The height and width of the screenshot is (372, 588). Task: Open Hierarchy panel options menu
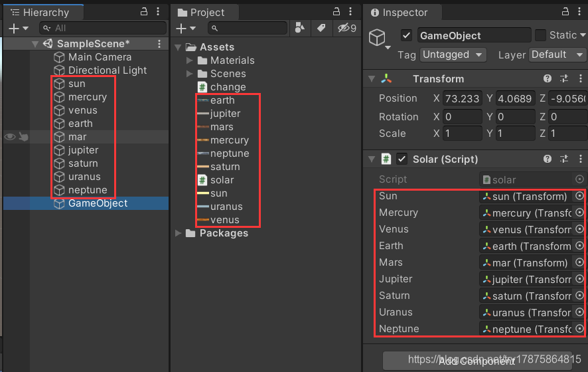[158, 12]
